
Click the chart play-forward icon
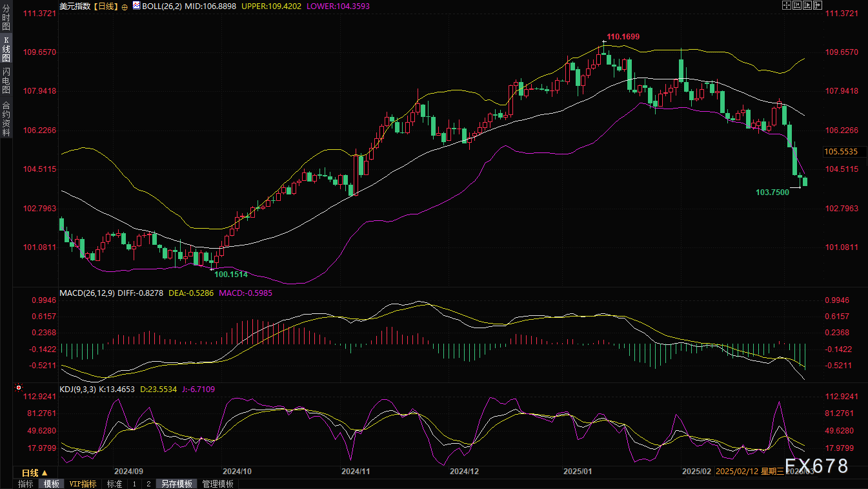807,5
